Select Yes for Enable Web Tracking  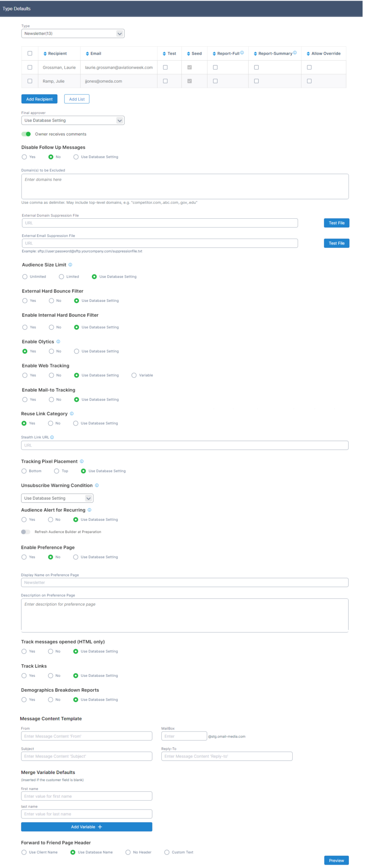(25, 375)
